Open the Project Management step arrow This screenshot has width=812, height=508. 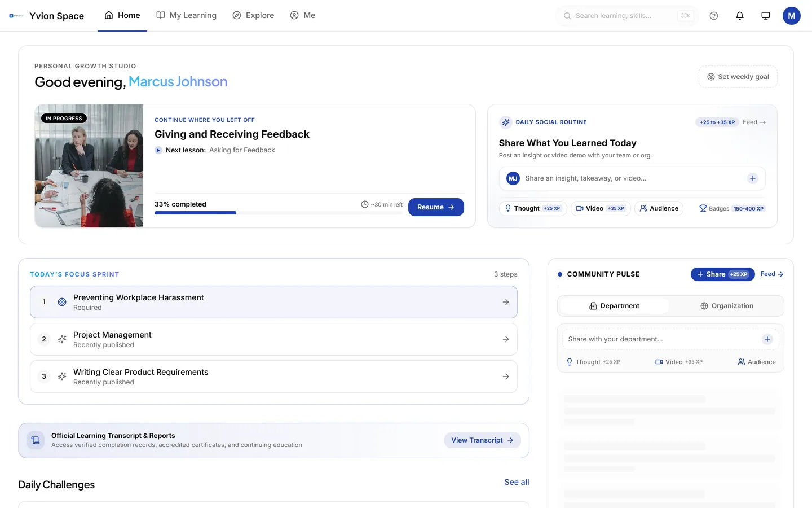click(506, 339)
